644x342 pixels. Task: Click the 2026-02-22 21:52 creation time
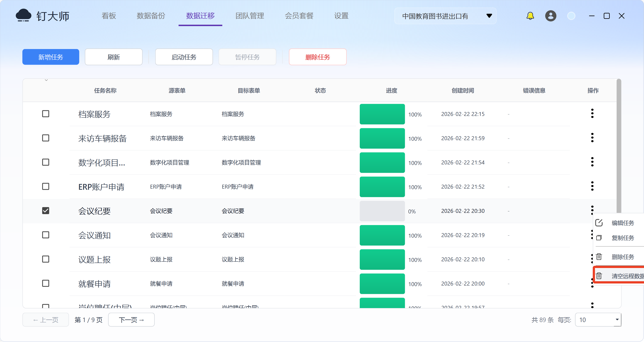(x=463, y=187)
